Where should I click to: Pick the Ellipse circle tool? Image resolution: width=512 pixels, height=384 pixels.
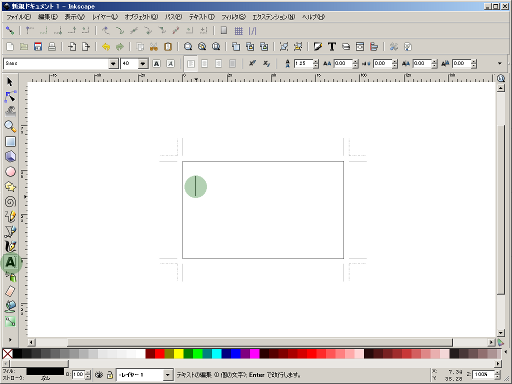click(x=10, y=172)
